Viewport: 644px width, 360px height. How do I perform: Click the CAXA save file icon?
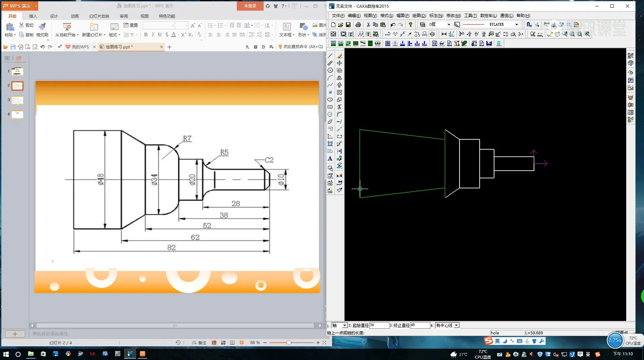[x=348, y=25]
